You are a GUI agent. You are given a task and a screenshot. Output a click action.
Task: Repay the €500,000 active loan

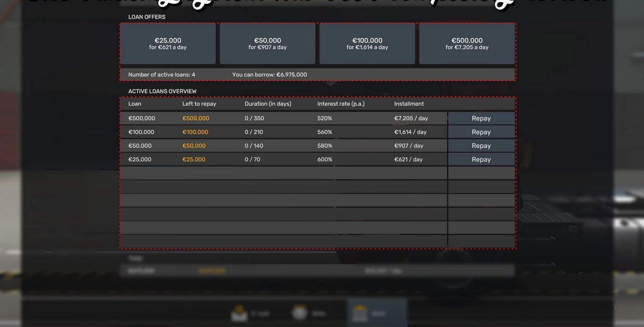(x=481, y=118)
